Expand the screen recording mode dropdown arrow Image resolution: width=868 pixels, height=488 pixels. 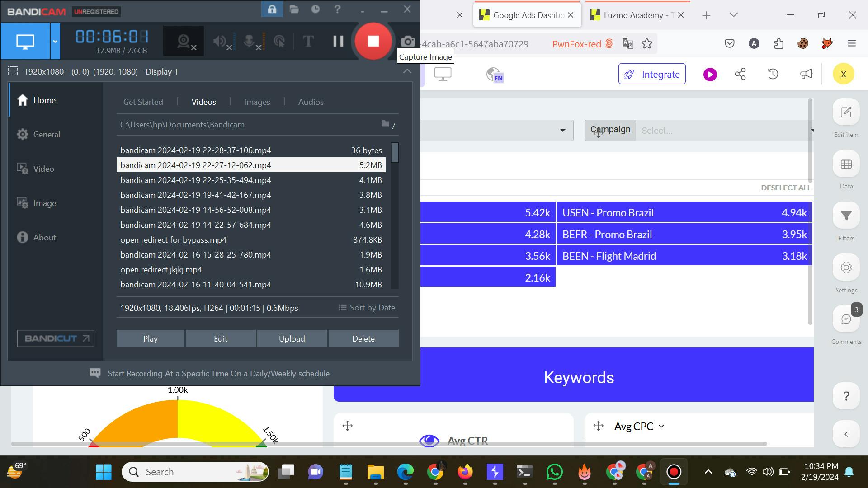[x=55, y=41]
